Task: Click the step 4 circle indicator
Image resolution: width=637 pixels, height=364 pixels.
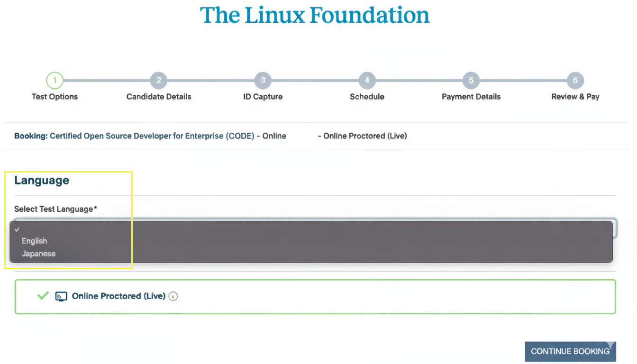Action: 367,81
